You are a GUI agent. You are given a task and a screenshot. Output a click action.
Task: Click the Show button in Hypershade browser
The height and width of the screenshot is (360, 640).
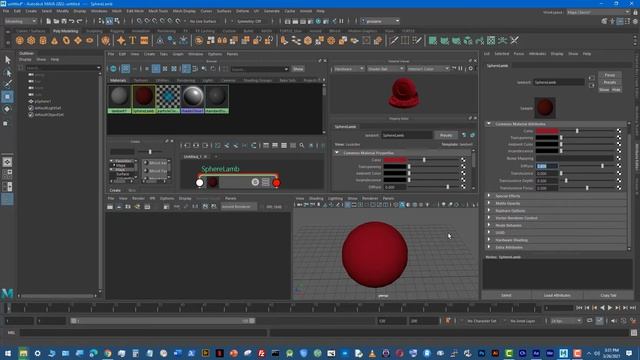click(x=298, y=69)
